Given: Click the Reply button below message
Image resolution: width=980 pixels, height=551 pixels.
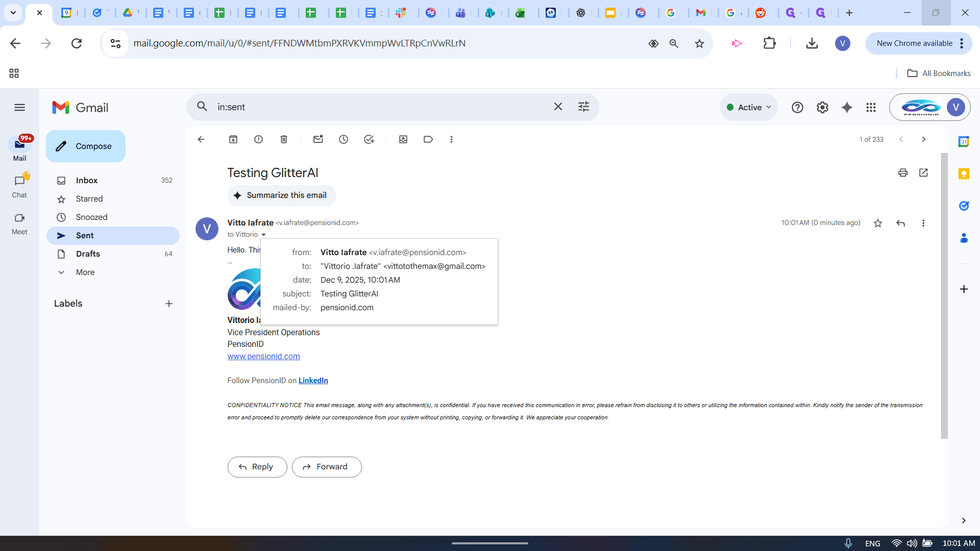Looking at the screenshot, I should (x=257, y=467).
